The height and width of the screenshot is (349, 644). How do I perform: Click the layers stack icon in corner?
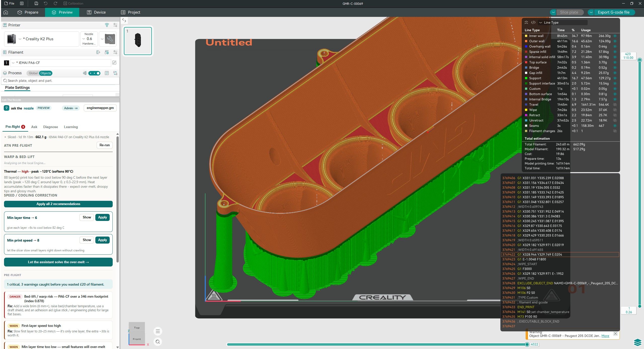pyautogui.click(x=638, y=342)
